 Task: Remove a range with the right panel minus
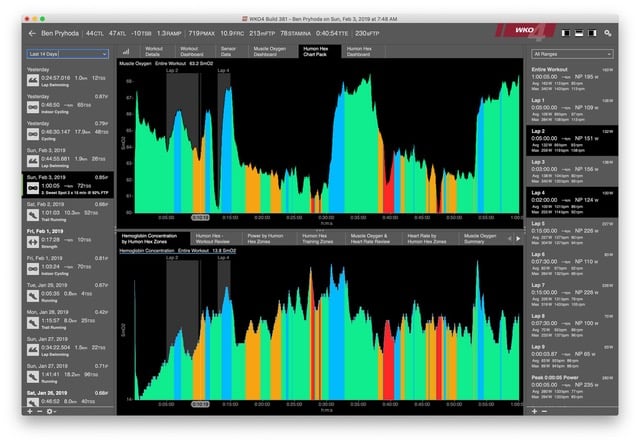pyautogui.click(x=544, y=411)
